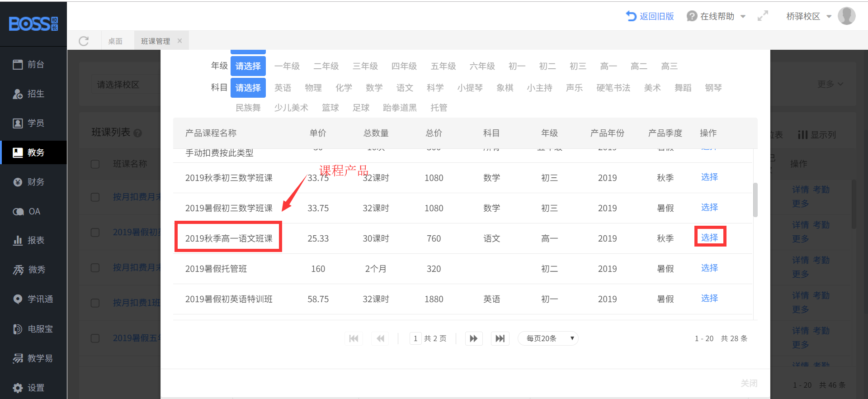This screenshot has width=868, height=399.
Task: Click 显示列 in background page
Action: [816, 135]
